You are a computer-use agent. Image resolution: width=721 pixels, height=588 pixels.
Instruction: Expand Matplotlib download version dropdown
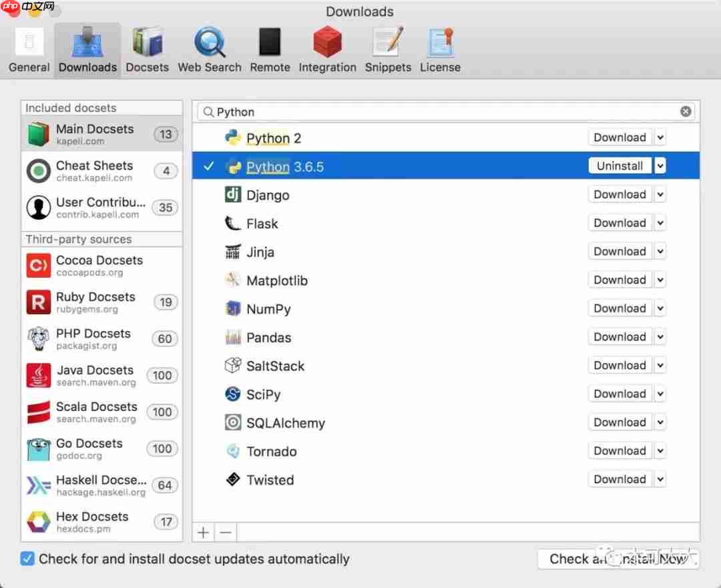point(660,280)
